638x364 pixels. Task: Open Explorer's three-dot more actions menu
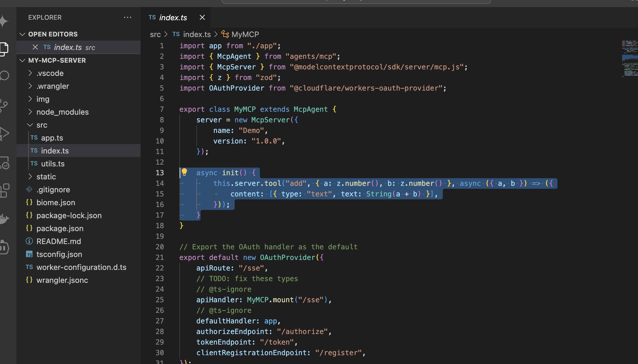127,17
